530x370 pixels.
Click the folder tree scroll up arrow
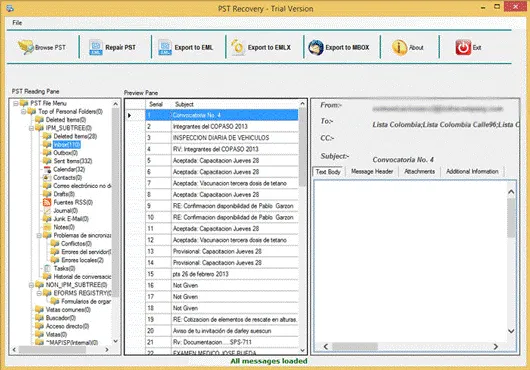[115, 104]
